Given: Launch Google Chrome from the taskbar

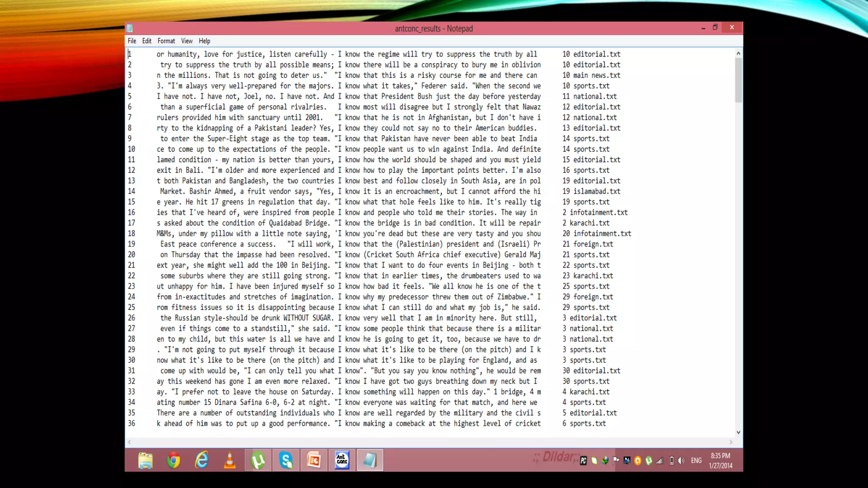Looking at the screenshot, I should coord(173,460).
